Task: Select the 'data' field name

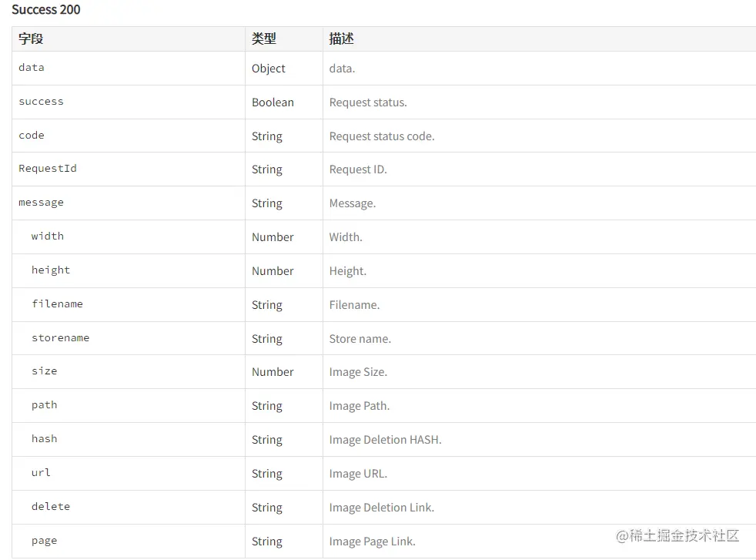Action: 32,68
